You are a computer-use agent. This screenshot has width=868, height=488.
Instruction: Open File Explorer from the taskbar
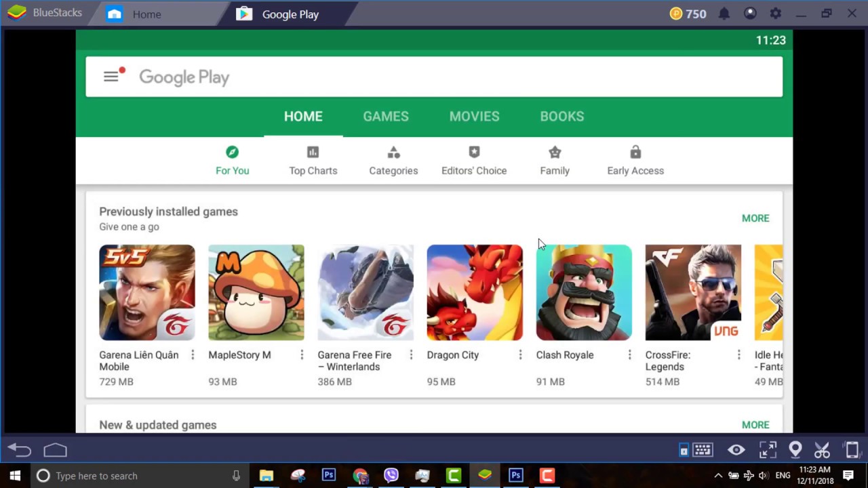point(267,476)
